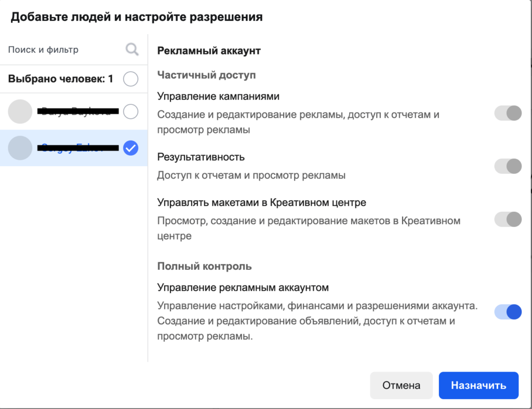Click the "Выбрано человек: 1" text
Viewport: 532px width, 409px height.
(x=60, y=79)
